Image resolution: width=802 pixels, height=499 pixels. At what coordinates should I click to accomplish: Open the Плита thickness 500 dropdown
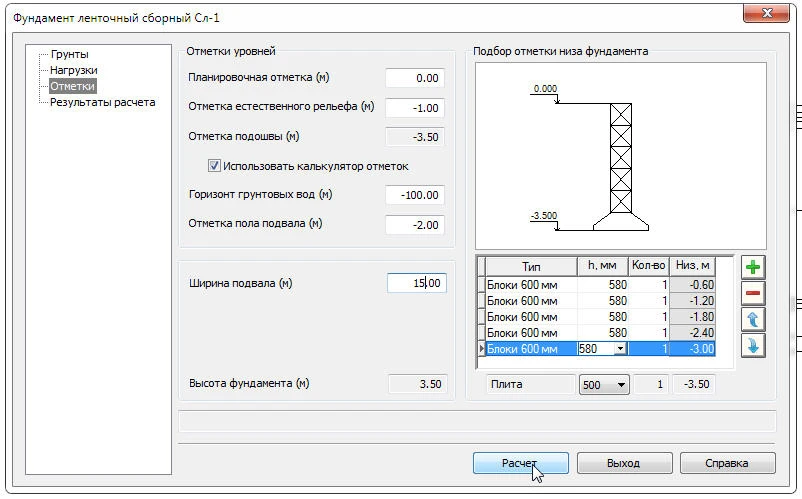pyautogui.click(x=621, y=385)
